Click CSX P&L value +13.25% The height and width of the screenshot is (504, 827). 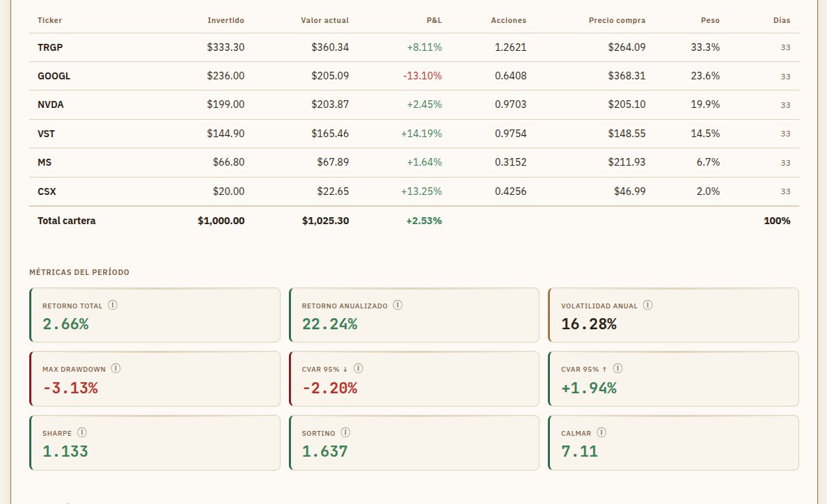(421, 191)
